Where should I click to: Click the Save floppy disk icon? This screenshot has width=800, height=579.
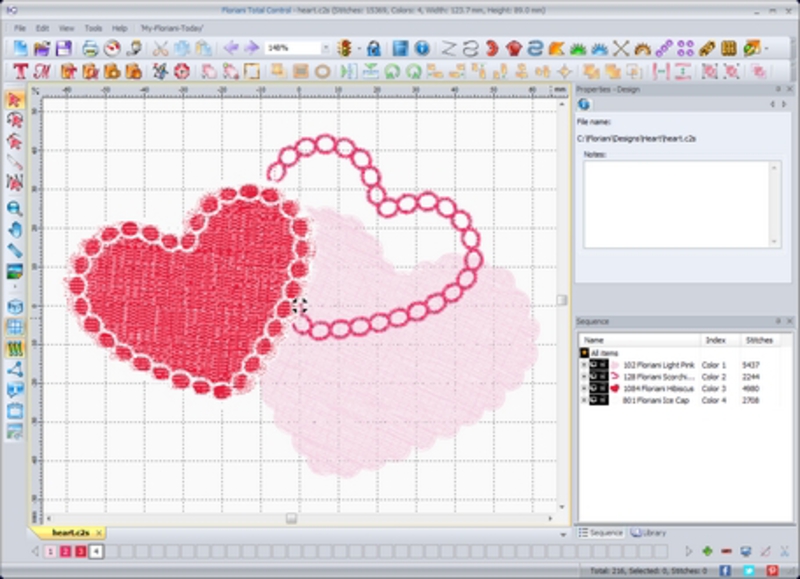[x=63, y=48]
